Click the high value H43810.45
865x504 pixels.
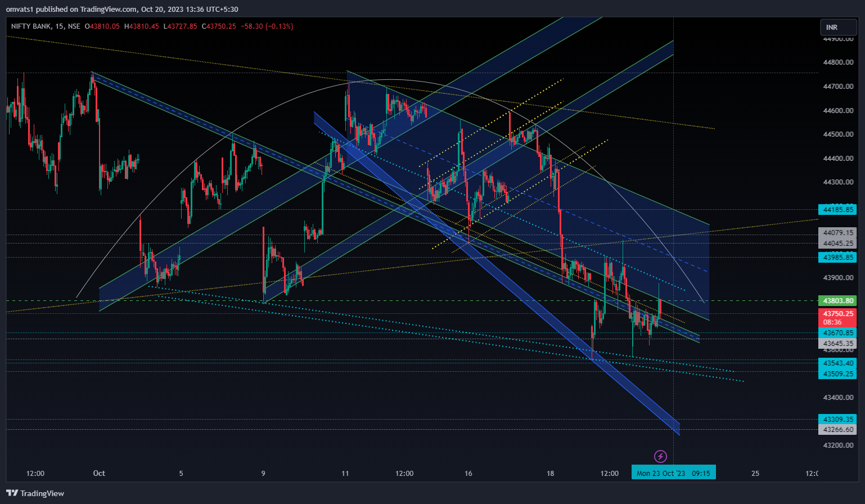pyautogui.click(x=142, y=26)
